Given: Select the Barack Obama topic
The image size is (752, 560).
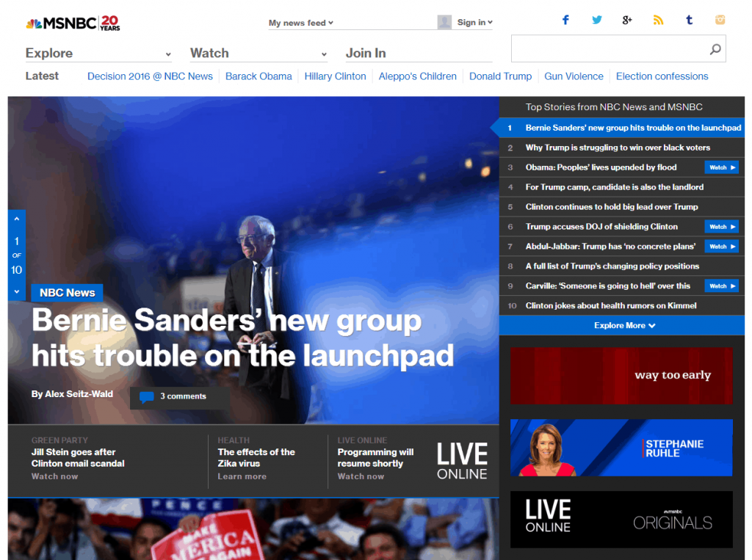Looking at the screenshot, I should [258, 76].
